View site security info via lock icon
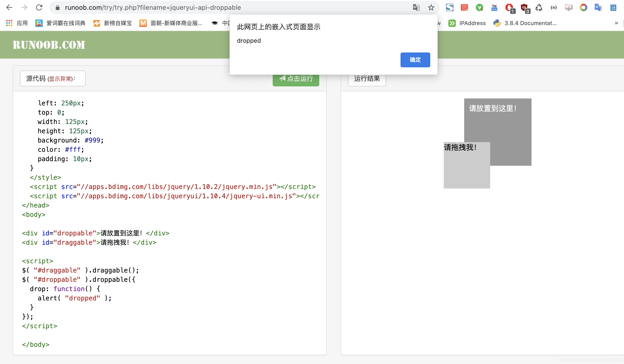The height and width of the screenshot is (364, 624). click(57, 7)
